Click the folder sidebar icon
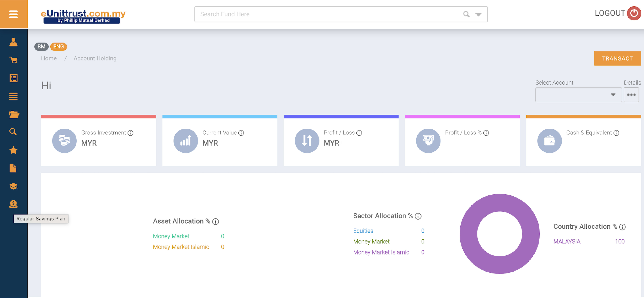Screen dimensions: 644x298 click(x=14, y=115)
